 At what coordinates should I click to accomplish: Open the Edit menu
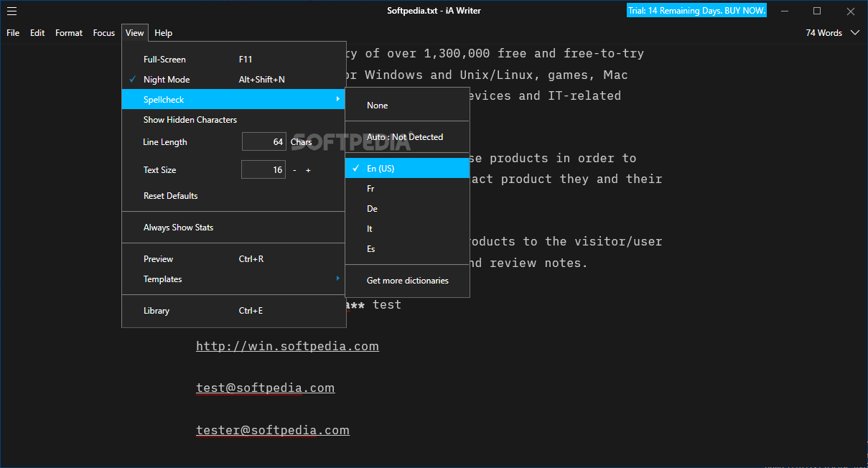tap(37, 33)
